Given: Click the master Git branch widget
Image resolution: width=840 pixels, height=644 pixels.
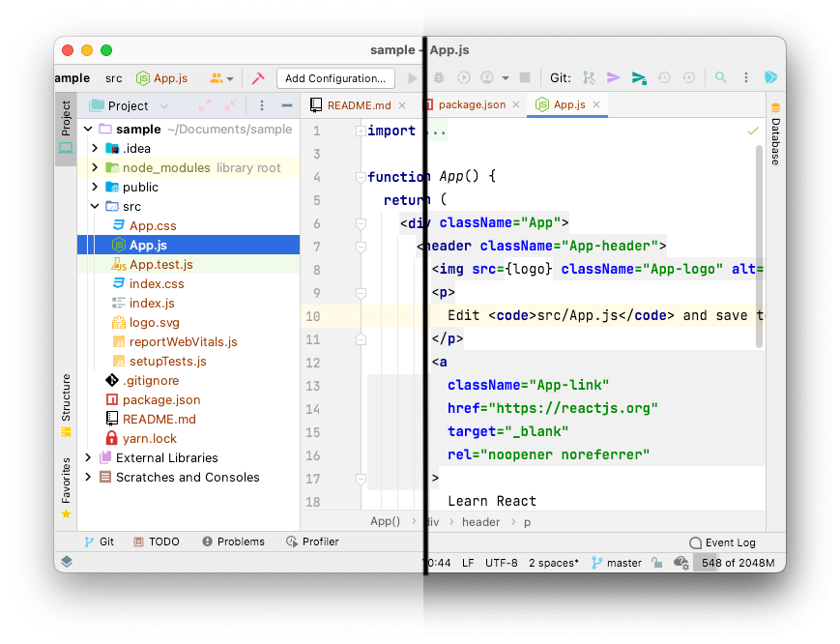Looking at the screenshot, I should click(x=617, y=563).
